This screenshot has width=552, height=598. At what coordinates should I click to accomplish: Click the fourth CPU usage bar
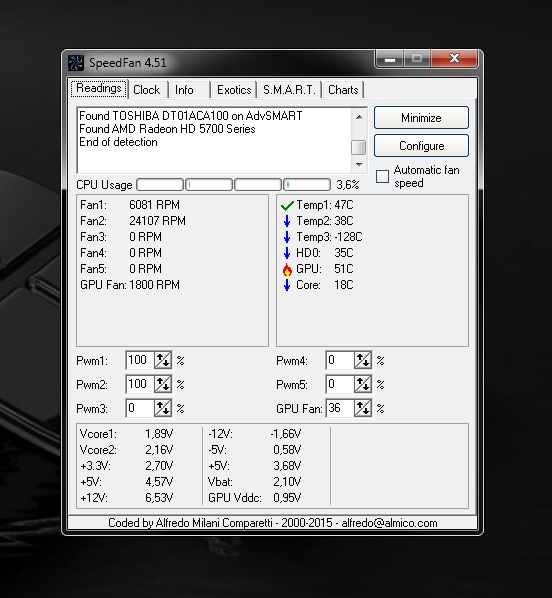point(306,185)
